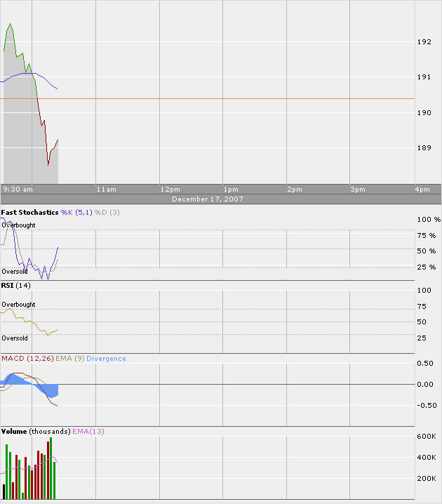Click the stochastics Overbought label

18,225
